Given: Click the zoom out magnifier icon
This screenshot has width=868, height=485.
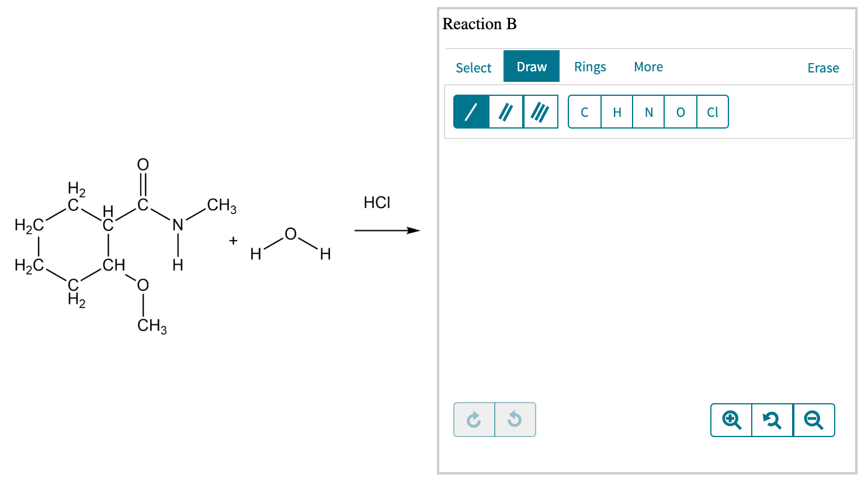Looking at the screenshot, I should pos(814,420).
